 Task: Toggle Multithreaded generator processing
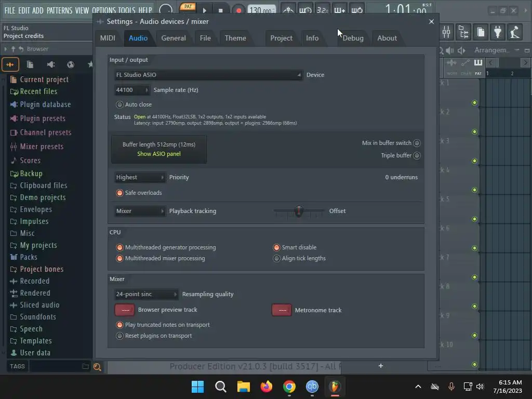pyautogui.click(x=119, y=247)
